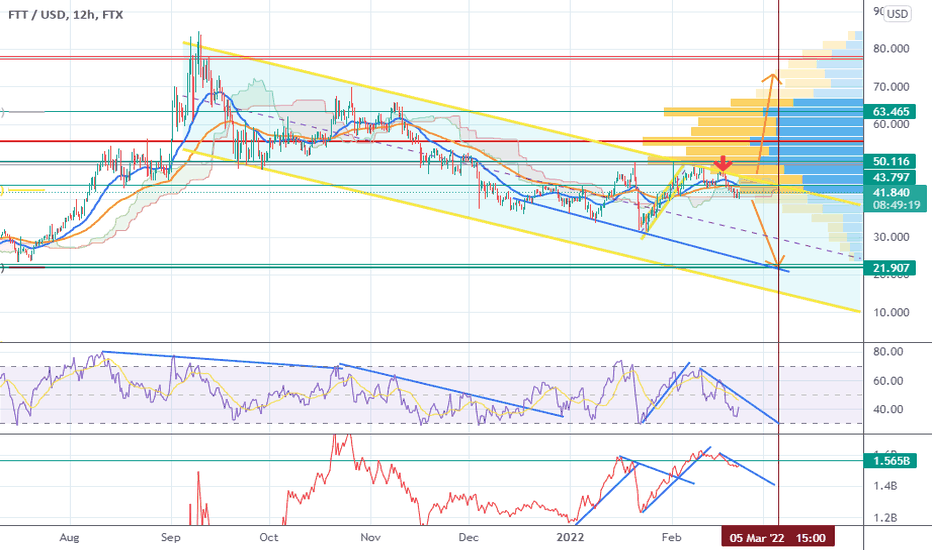The image size is (932, 550).
Task: Click the RSI 40.00 scale label
Action: tap(888, 410)
